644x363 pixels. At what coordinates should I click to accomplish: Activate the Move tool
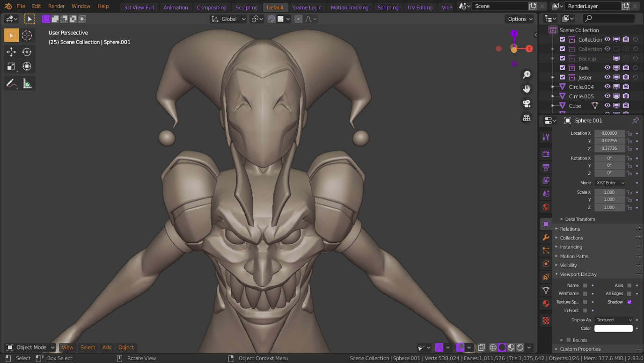tap(11, 52)
